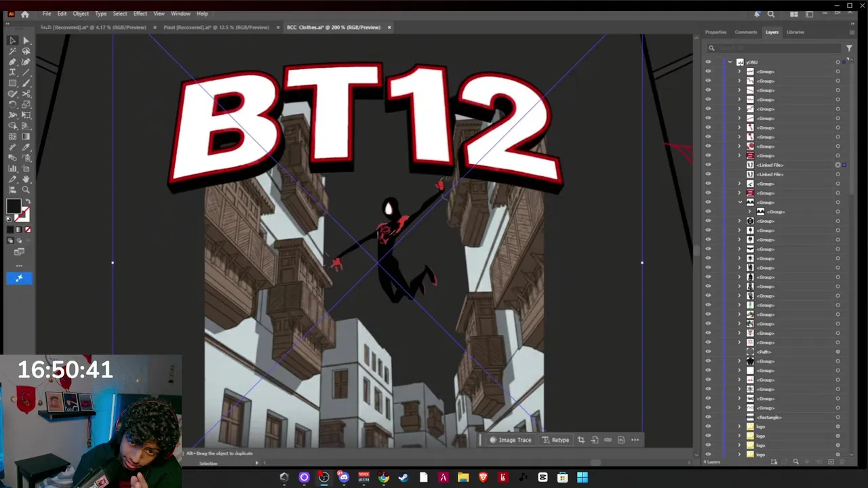Collapse the yONU layer
868x488 pixels.
pos(730,62)
